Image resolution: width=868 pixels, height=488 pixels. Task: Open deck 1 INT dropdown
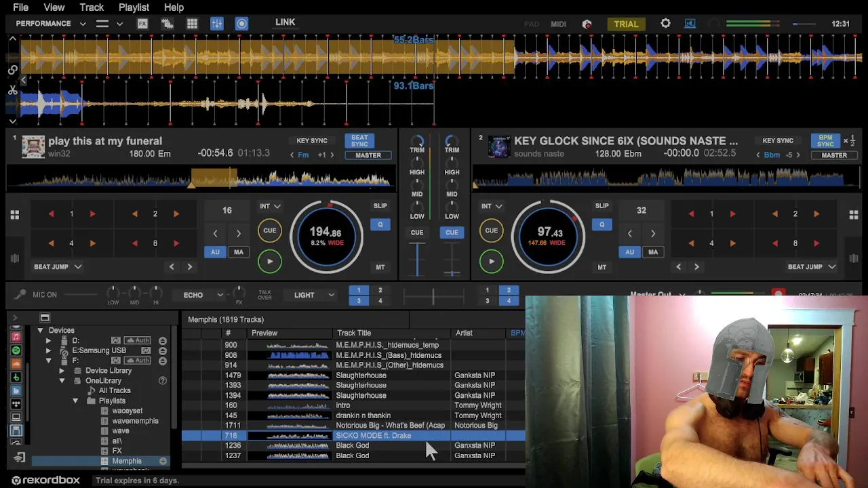pos(269,206)
